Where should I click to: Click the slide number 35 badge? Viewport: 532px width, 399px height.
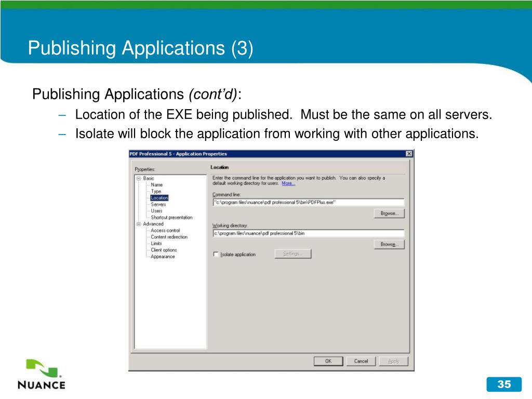coord(504,384)
